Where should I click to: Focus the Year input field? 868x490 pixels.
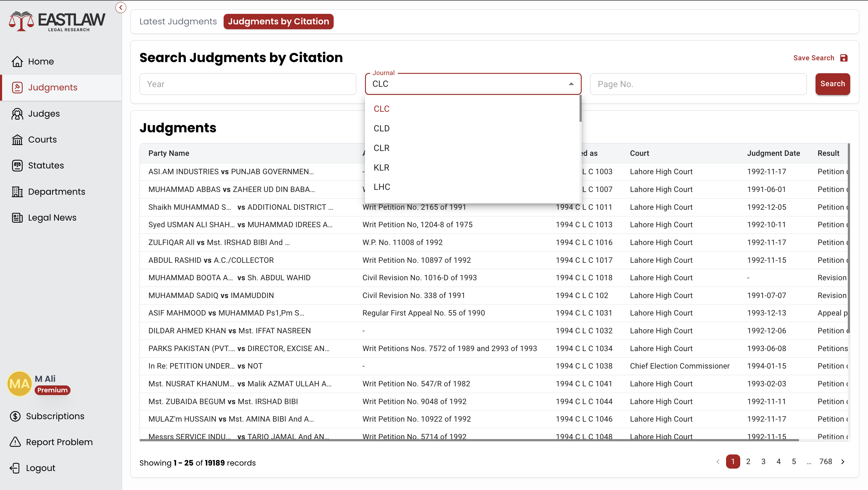[x=248, y=84]
